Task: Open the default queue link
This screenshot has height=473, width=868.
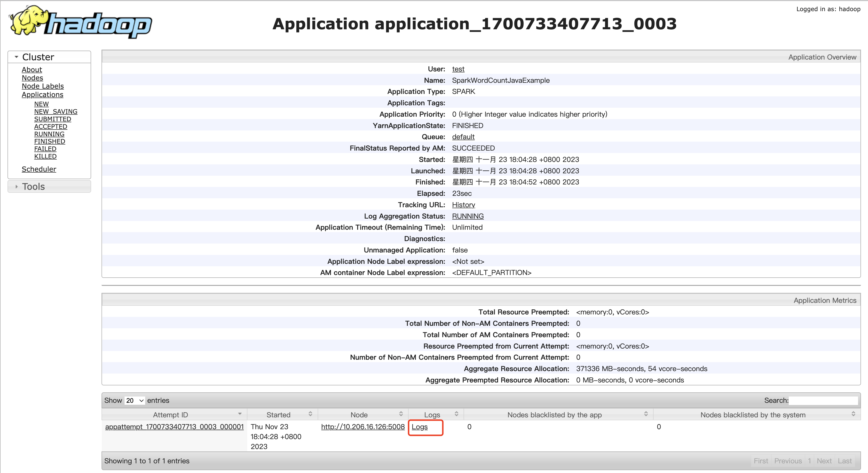Action: [x=463, y=137]
